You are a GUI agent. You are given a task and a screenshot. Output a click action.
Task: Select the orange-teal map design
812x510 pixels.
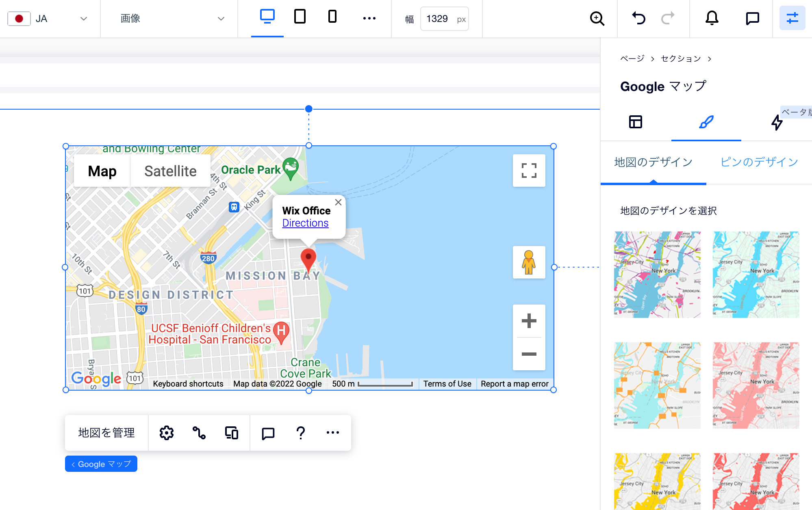(x=657, y=385)
